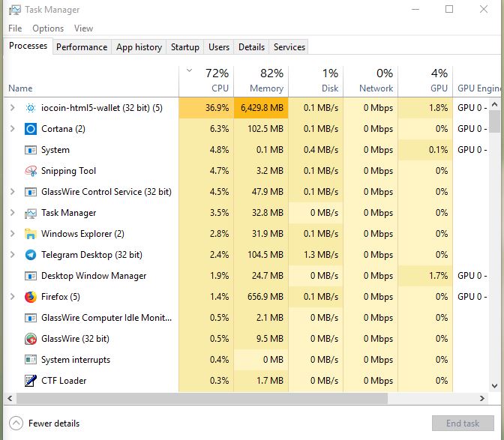Click the End task button

point(463,424)
